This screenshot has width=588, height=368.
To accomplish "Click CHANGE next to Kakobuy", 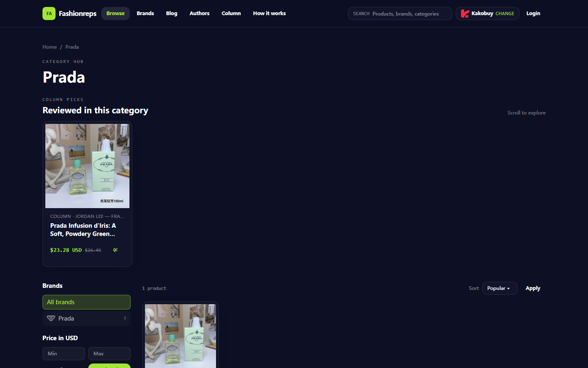I will 505,13.
